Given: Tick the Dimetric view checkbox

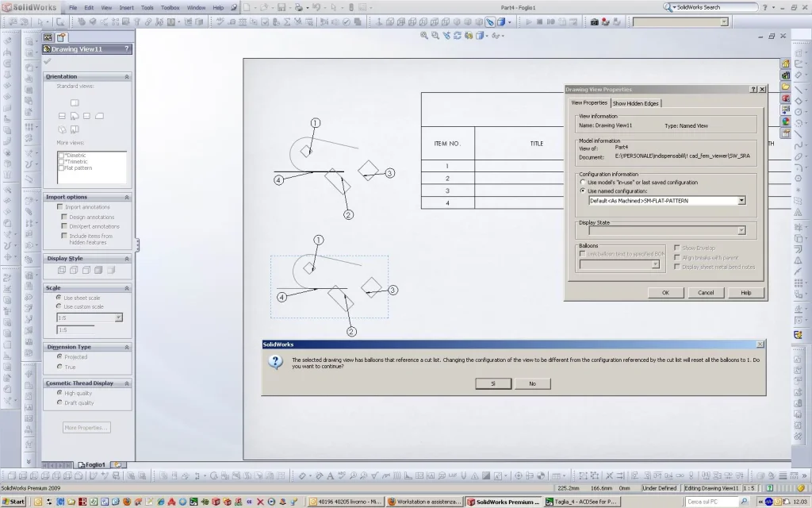Looking at the screenshot, I should pyautogui.click(x=61, y=156).
